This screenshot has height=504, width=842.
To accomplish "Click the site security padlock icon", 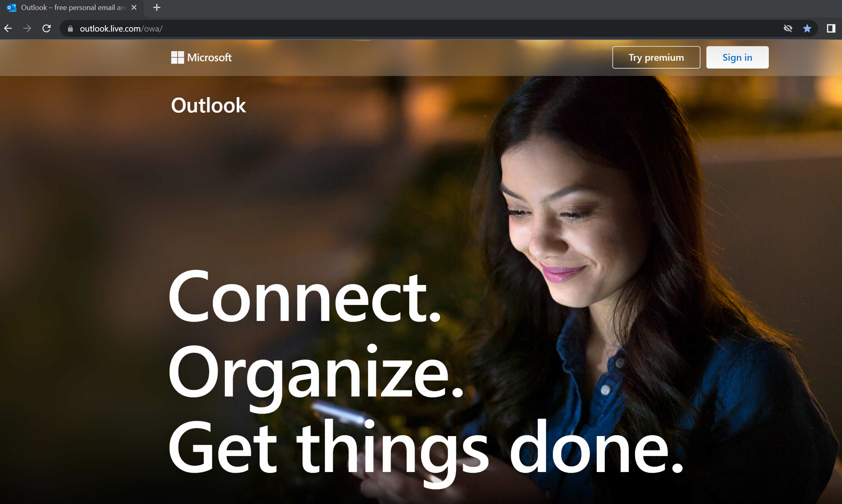I will [x=70, y=28].
